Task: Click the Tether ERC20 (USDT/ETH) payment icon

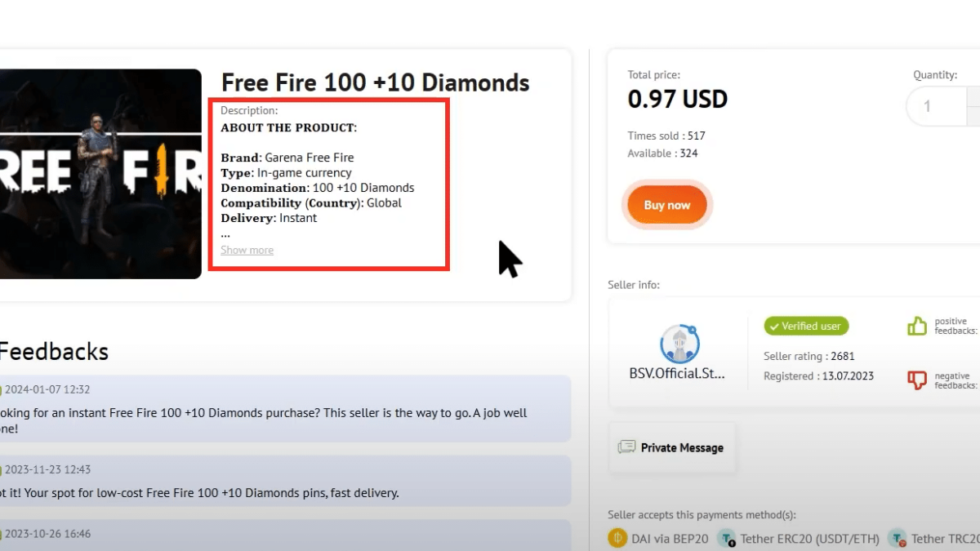Action: (726, 539)
